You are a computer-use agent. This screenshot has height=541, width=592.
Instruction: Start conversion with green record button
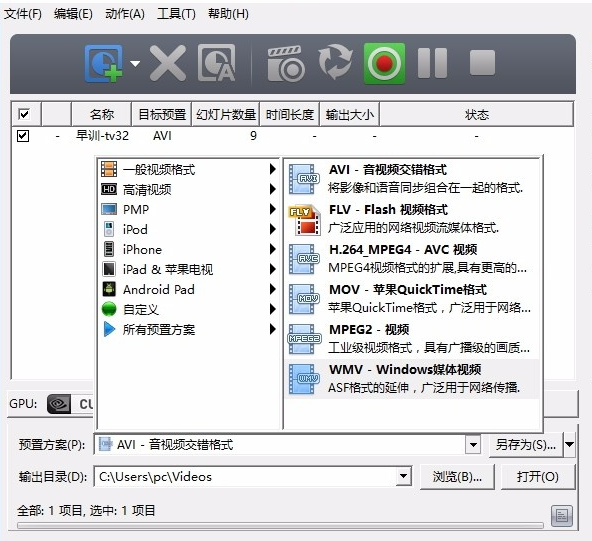[x=384, y=63]
